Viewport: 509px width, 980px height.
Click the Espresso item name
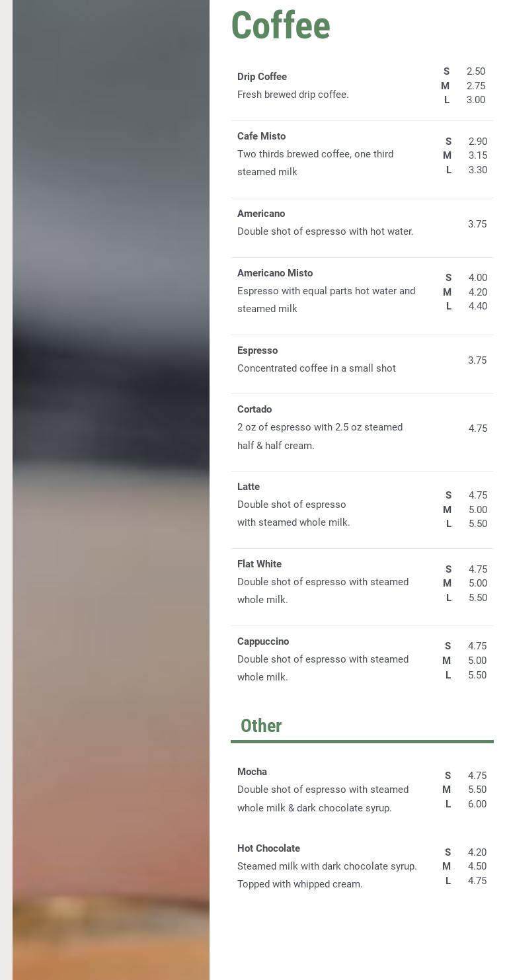click(257, 350)
